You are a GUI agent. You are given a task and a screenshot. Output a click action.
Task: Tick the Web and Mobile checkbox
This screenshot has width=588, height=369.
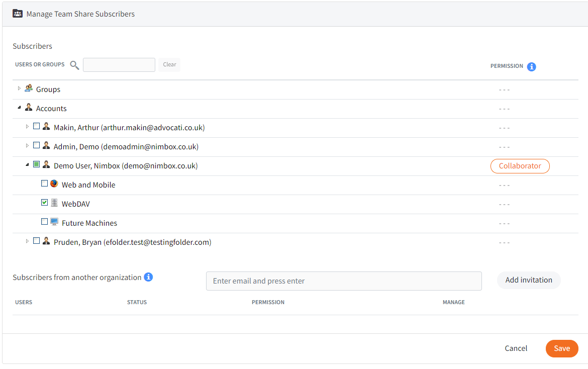click(44, 183)
